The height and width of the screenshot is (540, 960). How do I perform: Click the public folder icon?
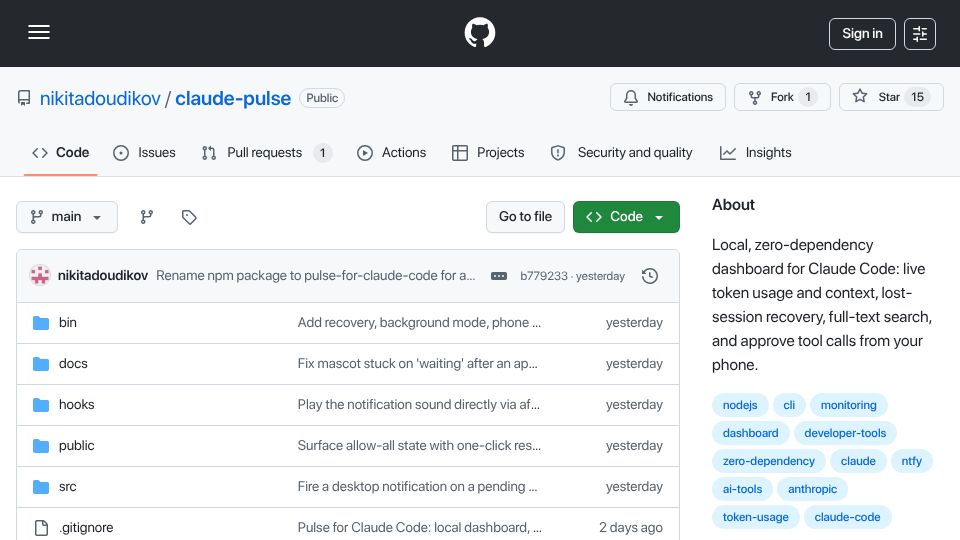(x=41, y=446)
